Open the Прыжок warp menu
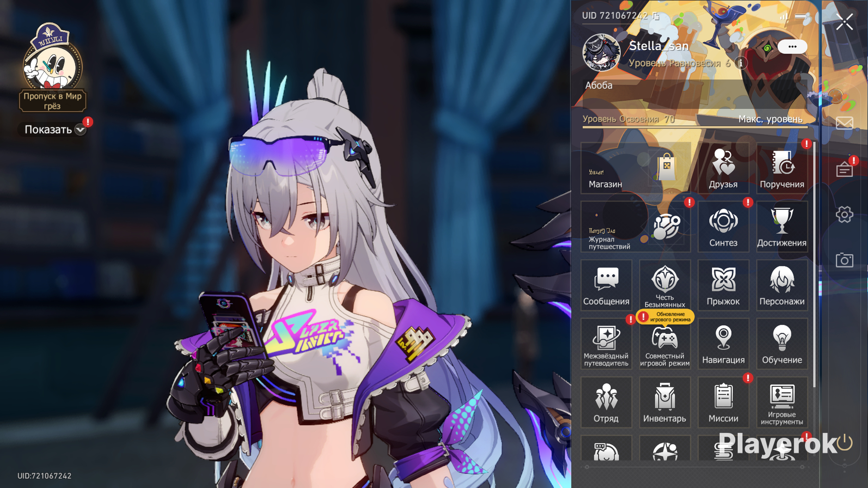This screenshot has height=488, width=868. coord(723,285)
